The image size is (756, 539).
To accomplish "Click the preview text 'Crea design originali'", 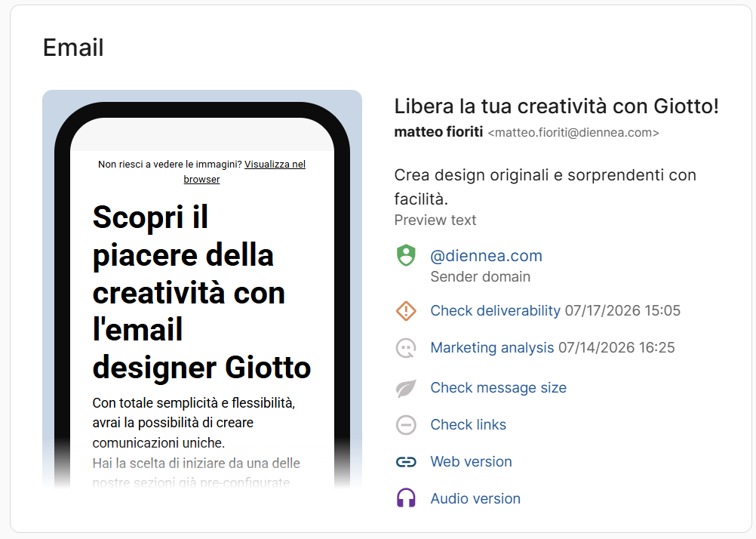I will pyautogui.click(x=545, y=186).
